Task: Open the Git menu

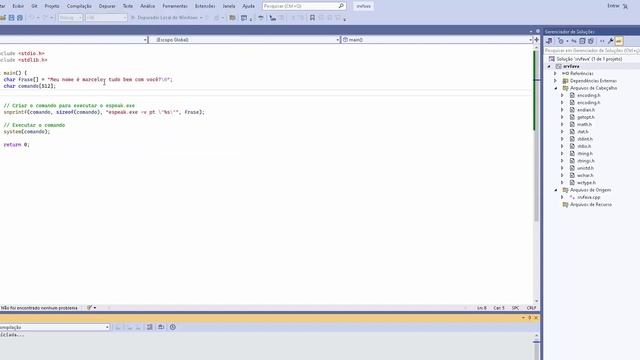Action: click(34, 6)
